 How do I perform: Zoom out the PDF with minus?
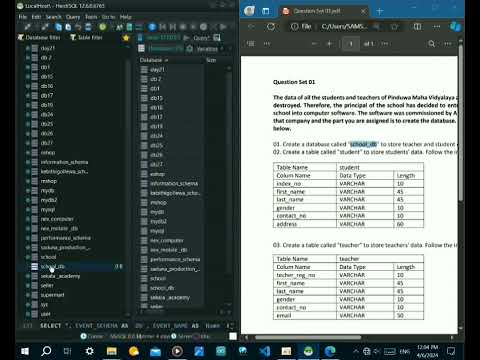tap(314, 44)
